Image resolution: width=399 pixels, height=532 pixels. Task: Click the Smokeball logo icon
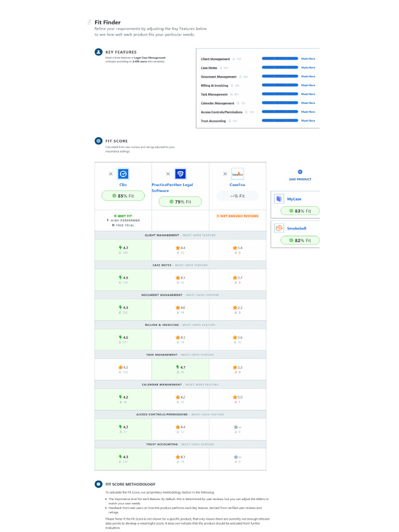pyautogui.click(x=279, y=229)
